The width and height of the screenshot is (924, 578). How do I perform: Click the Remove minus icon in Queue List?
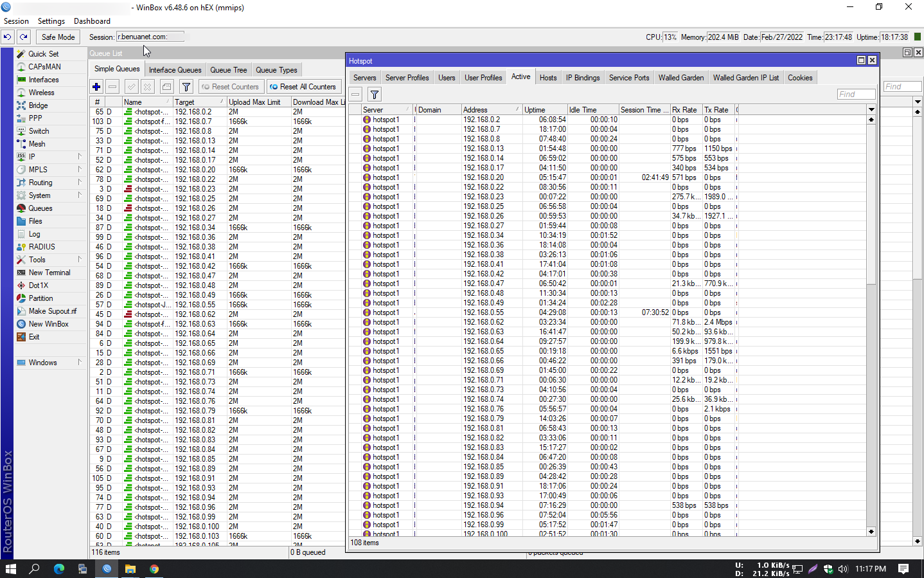pyautogui.click(x=112, y=87)
